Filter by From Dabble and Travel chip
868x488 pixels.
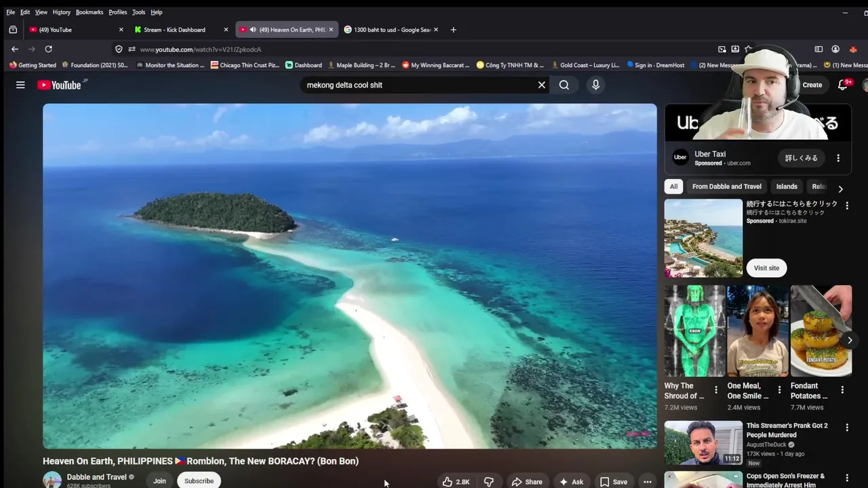coord(726,186)
